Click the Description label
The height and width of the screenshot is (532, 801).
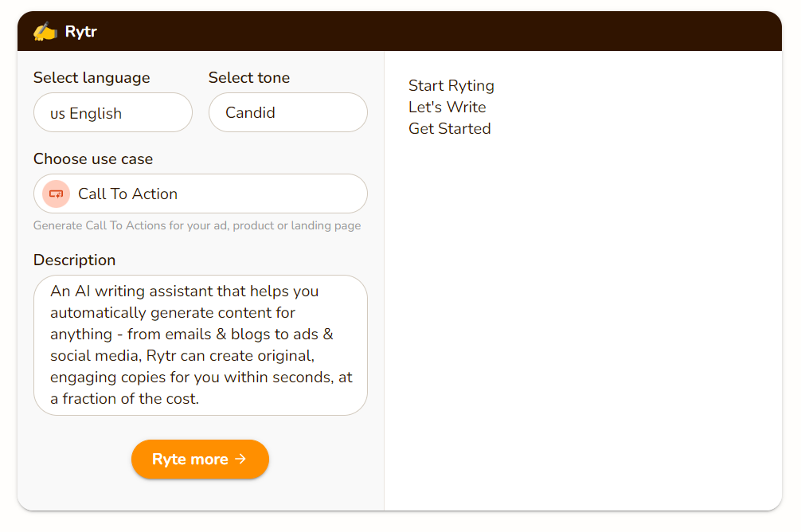[x=75, y=260]
